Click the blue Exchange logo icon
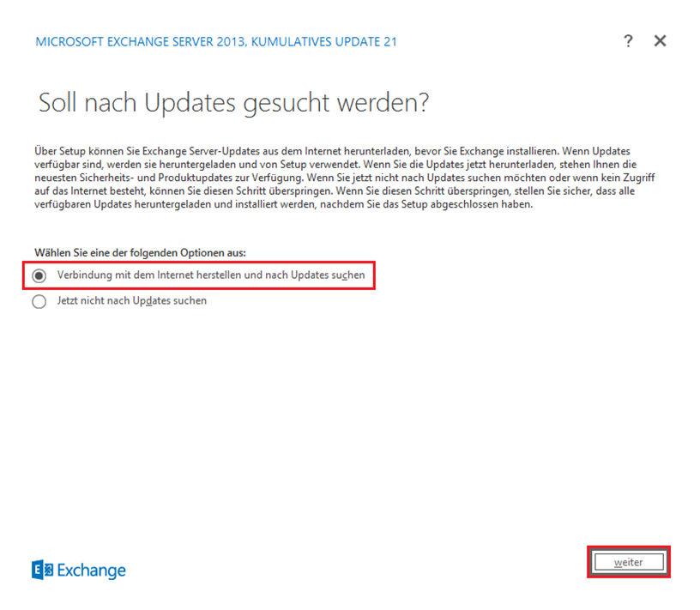Viewport: 700px width, 610px height. click(42, 571)
